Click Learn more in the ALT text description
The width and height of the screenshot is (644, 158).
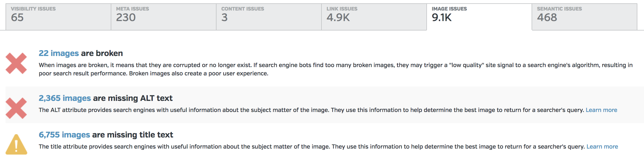601,110
